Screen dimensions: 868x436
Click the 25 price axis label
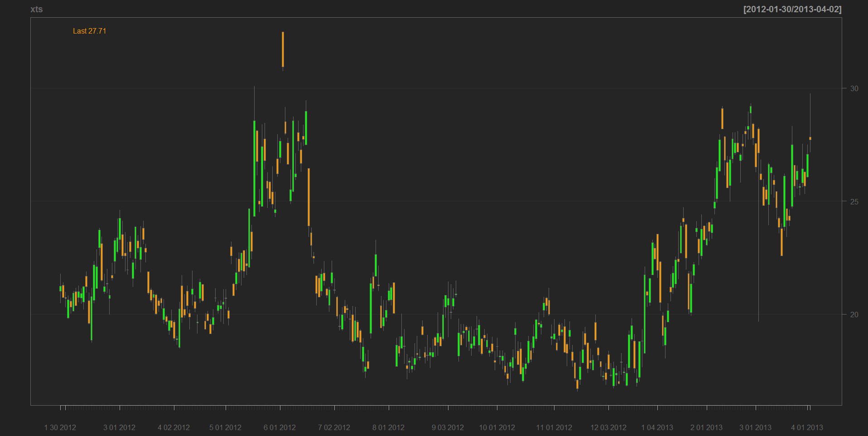point(854,201)
